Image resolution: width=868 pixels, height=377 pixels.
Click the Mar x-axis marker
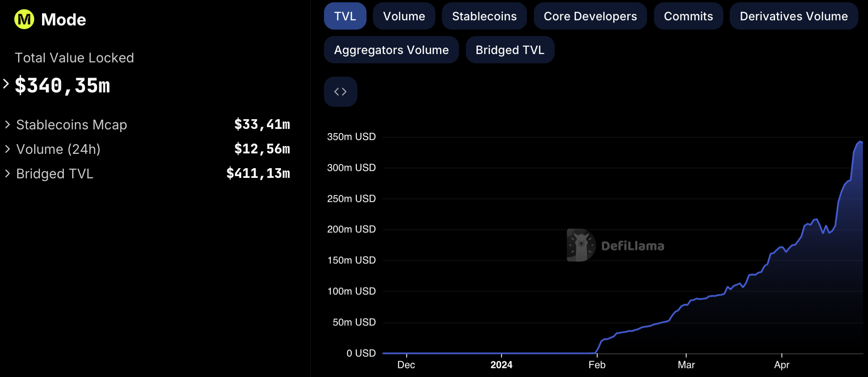686,365
